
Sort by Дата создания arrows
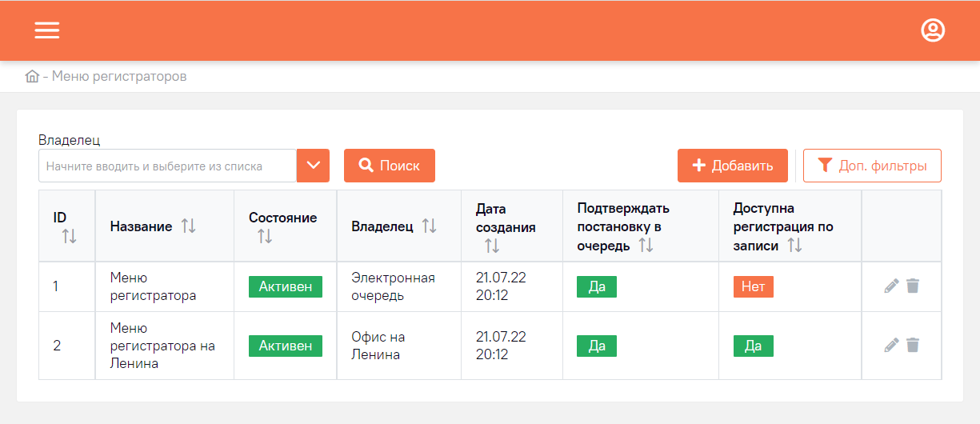click(x=492, y=246)
